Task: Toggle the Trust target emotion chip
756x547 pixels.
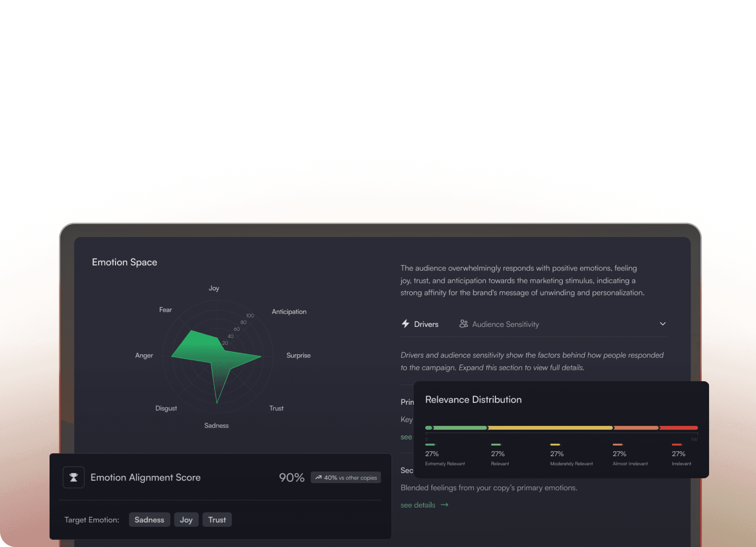Action: tap(217, 519)
